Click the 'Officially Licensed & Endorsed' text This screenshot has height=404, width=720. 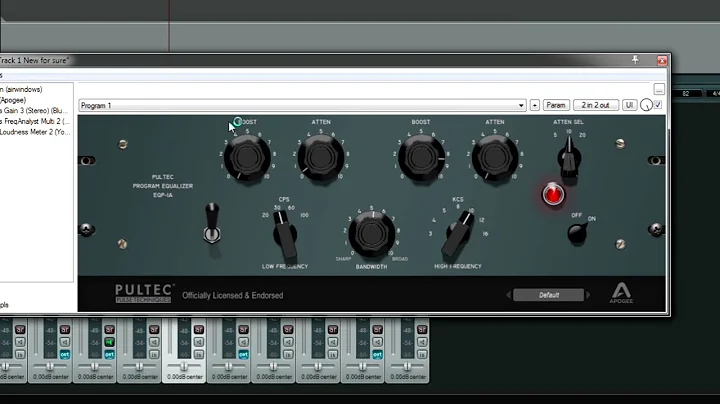[232, 295]
